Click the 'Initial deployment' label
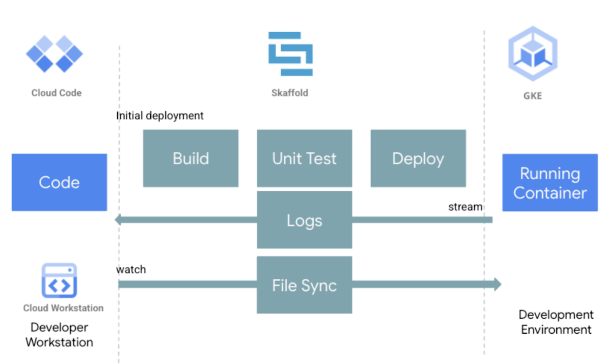Viewport: 615px width, 364px height. (160, 116)
